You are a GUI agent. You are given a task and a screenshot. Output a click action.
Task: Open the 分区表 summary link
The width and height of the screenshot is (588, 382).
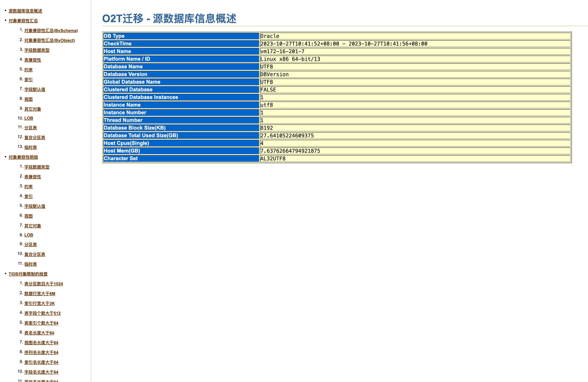tap(30, 128)
